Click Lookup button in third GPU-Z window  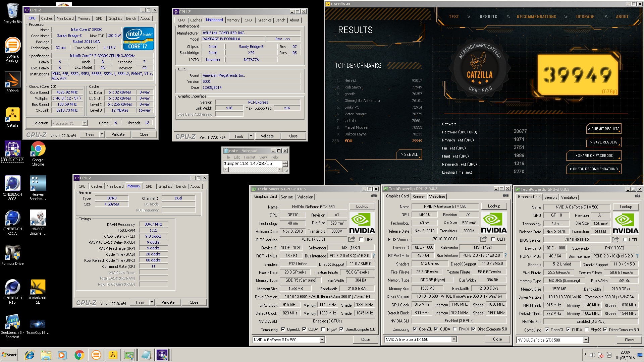click(626, 207)
